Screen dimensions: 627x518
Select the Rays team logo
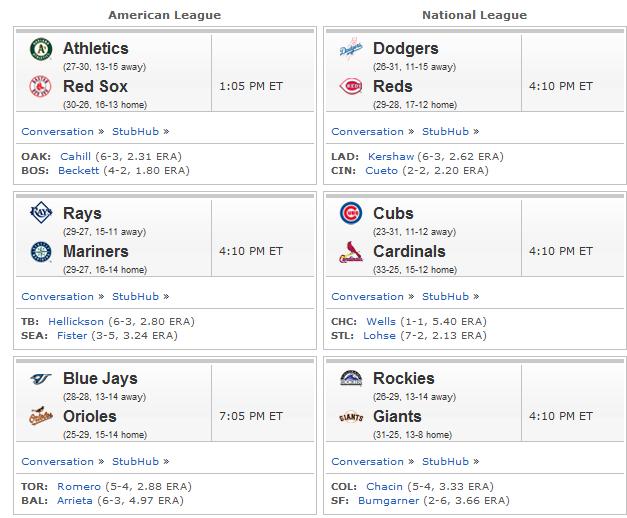pos(41,213)
